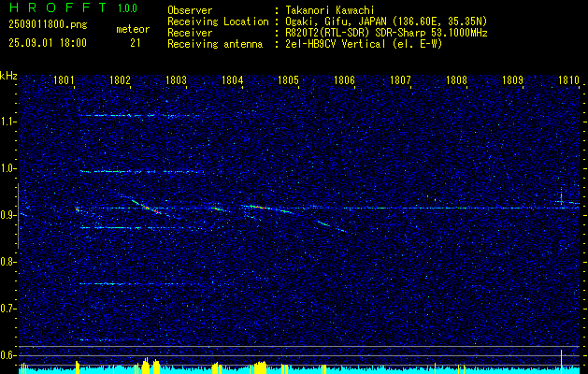588x374 pixels.
Task: Click the Receiver field label
Action: (190, 33)
